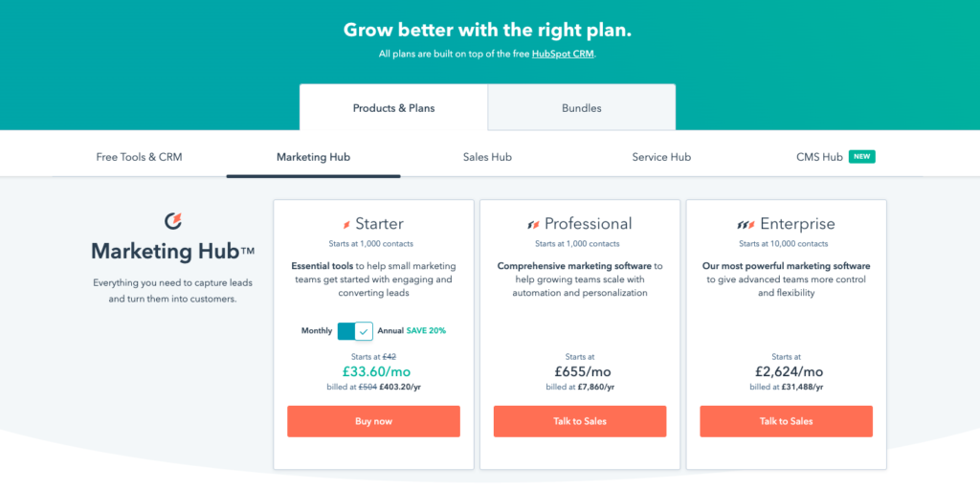This screenshot has width=980, height=490.
Task: Click the Starter plan single-bolt icon
Action: pos(346,224)
